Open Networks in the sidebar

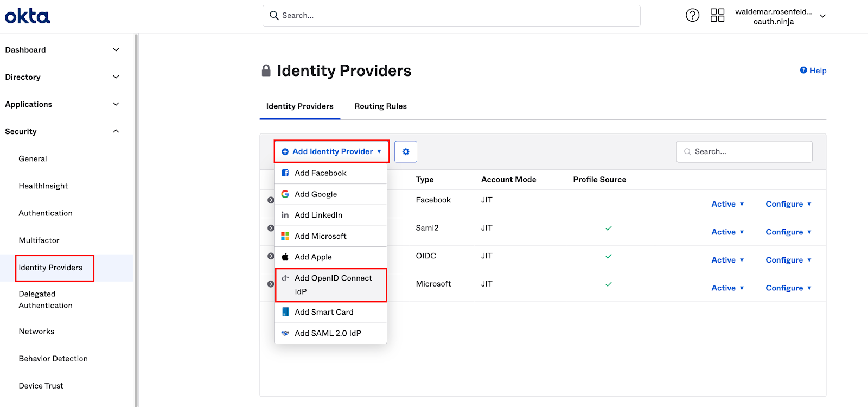(36, 332)
